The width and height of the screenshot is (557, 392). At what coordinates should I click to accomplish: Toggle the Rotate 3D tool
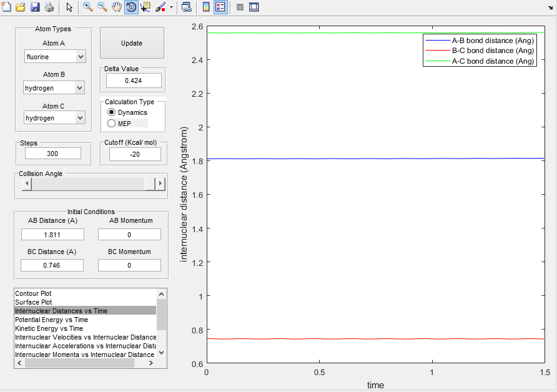tap(131, 7)
